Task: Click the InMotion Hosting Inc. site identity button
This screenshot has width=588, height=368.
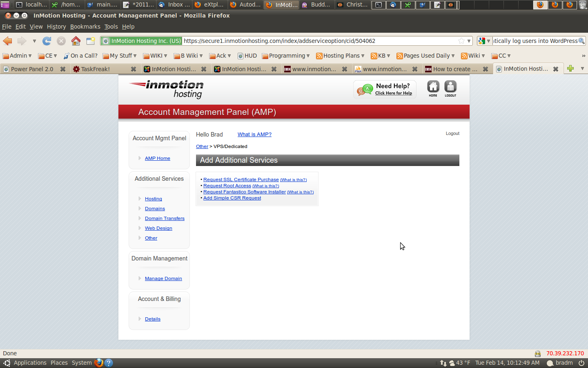Action: [142, 41]
